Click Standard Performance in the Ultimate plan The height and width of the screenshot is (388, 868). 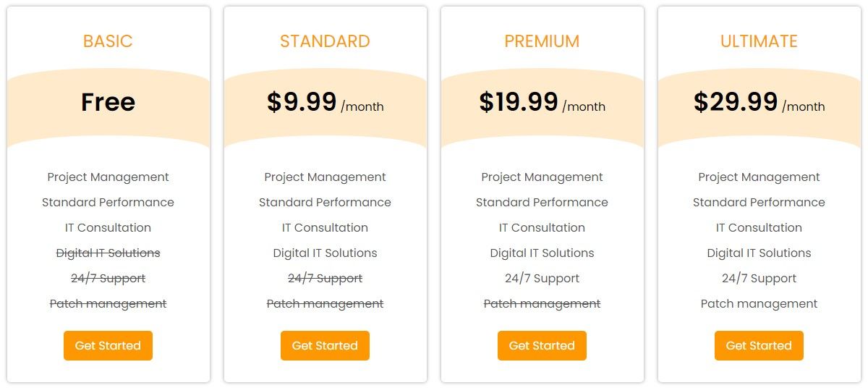(759, 202)
